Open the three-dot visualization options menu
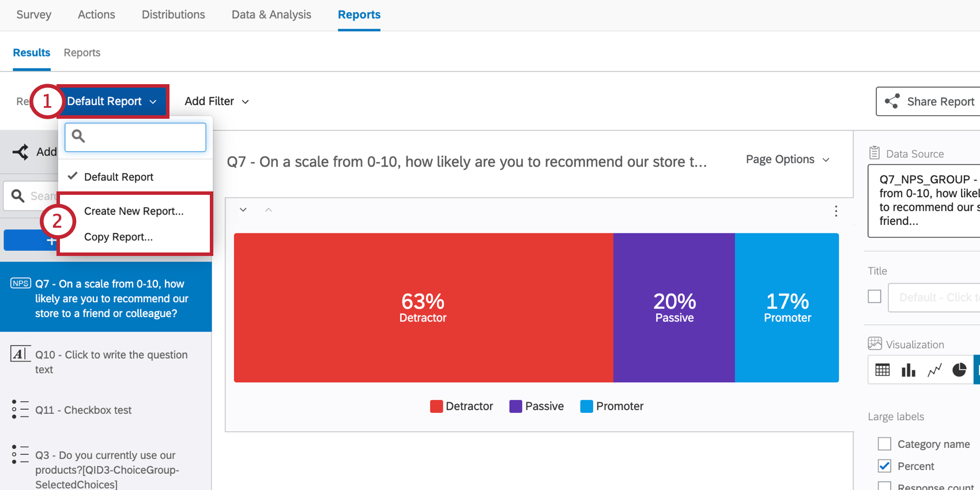980x490 pixels. [x=836, y=211]
